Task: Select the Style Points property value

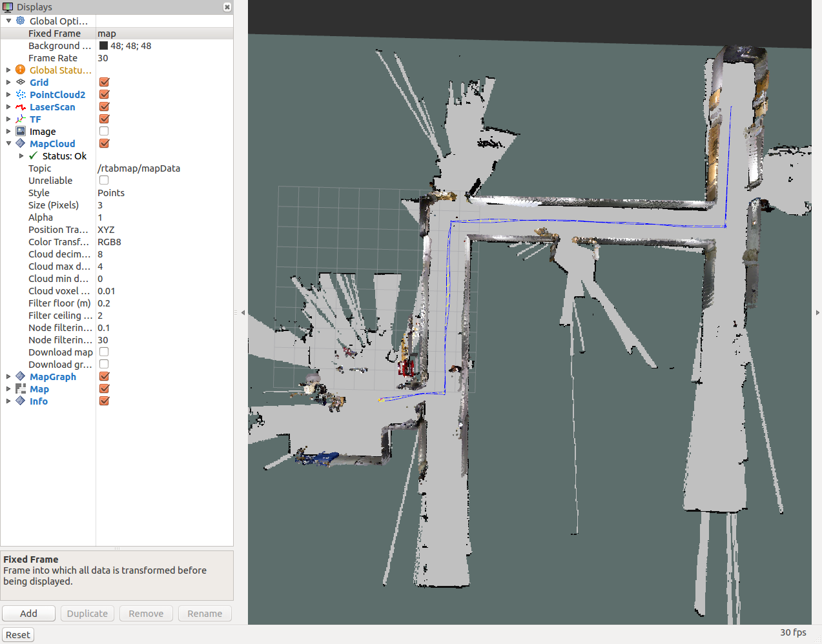Action: point(111,193)
